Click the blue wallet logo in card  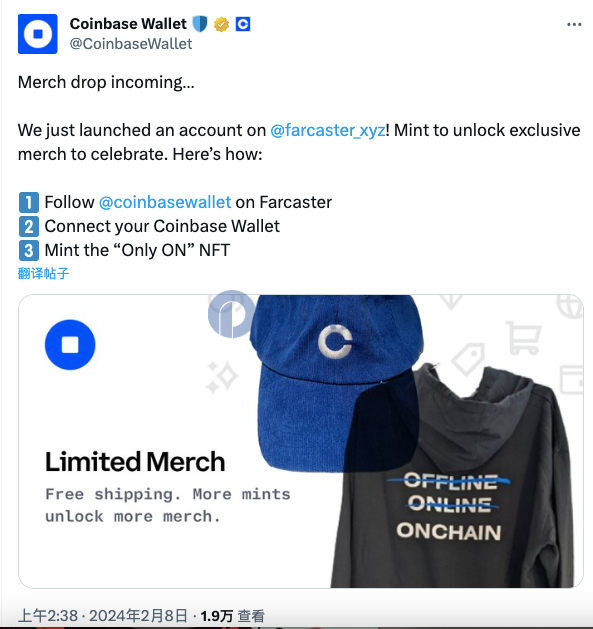coord(70,345)
